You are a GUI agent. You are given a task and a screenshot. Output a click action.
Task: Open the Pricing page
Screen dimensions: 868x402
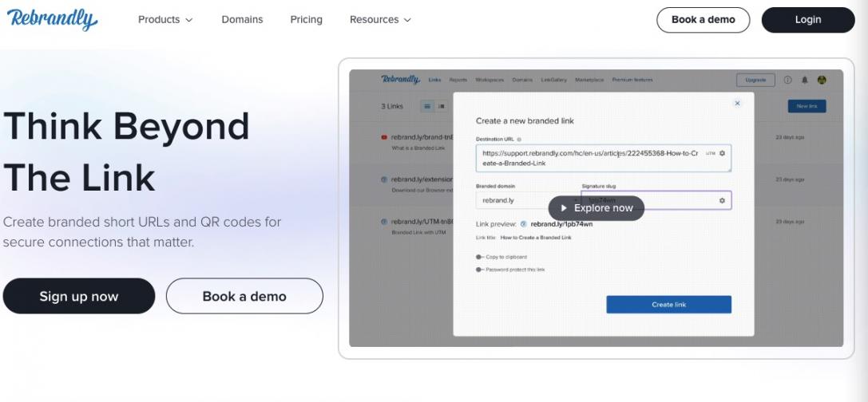306,19
